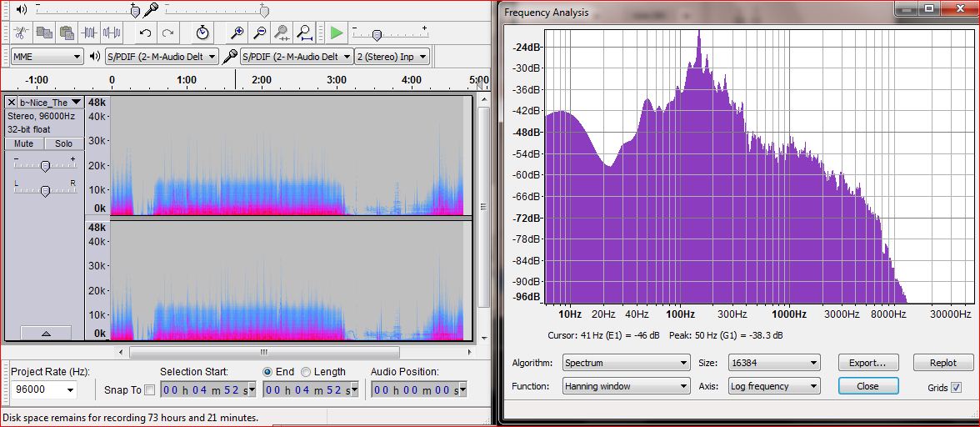Adjust the track gain slider thumb
The height and width of the screenshot is (427, 980).
(45, 166)
